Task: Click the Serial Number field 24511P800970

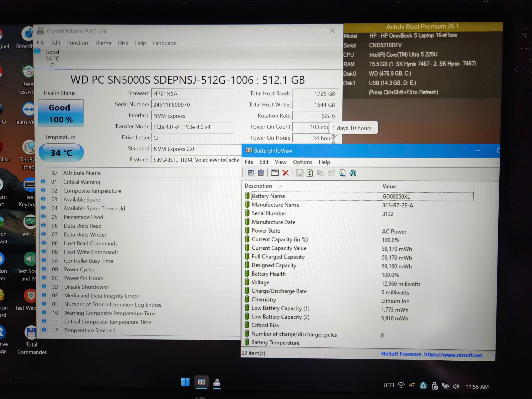Action: click(192, 105)
